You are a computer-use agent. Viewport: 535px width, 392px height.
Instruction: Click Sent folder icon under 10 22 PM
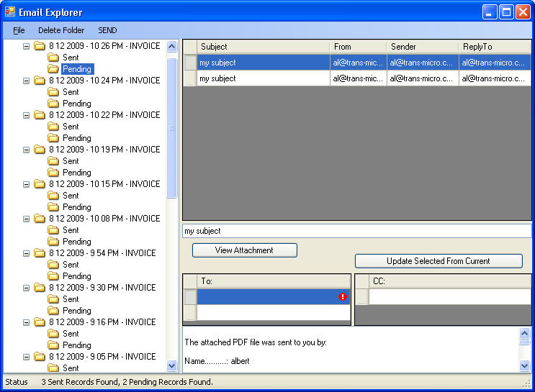tap(53, 127)
